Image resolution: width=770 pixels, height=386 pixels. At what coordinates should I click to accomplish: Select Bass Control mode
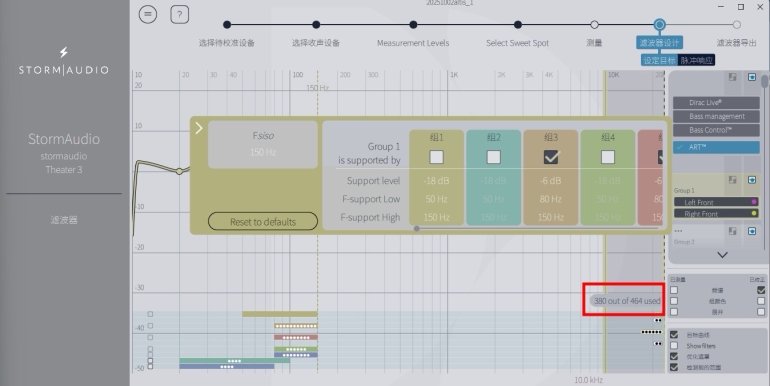coord(716,130)
